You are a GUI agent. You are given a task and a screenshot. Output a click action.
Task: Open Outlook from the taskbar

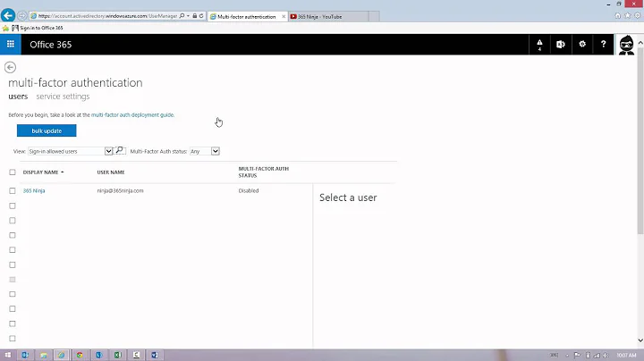(25, 355)
